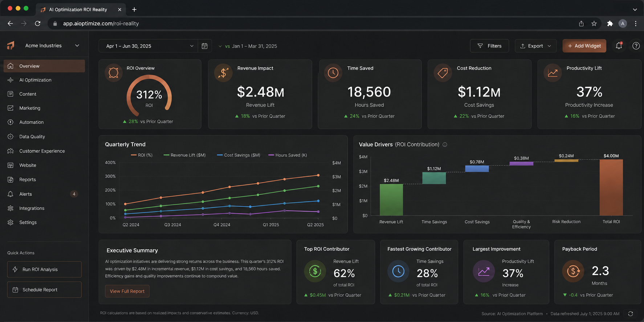Viewport: 644px width, 322px height.
Task: Bookmark the page with star icon
Action: [x=594, y=24]
